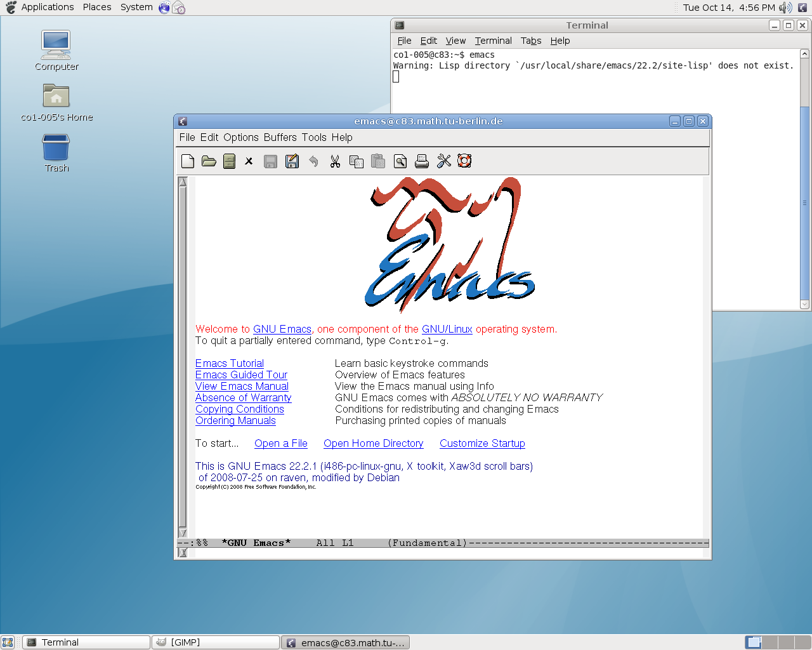Click Terminal scrollbar down arrow
Viewport: 812px width, 650px height.
(804, 305)
